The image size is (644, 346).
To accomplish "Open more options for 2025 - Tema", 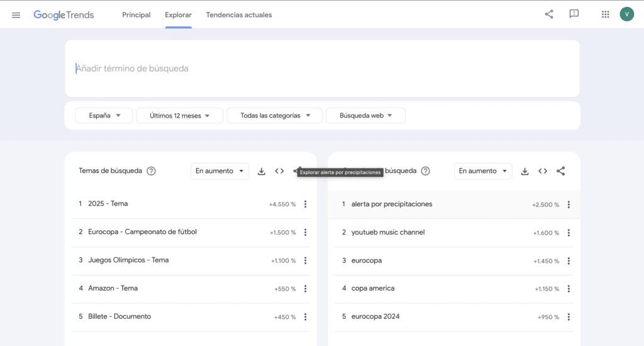I will pyautogui.click(x=305, y=204).
